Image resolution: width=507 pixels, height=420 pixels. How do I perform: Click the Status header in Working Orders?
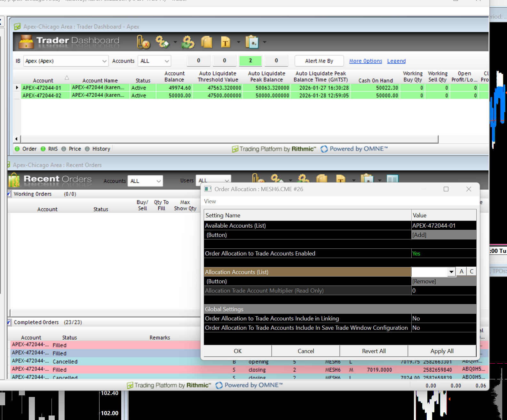[x=101, y=209]
